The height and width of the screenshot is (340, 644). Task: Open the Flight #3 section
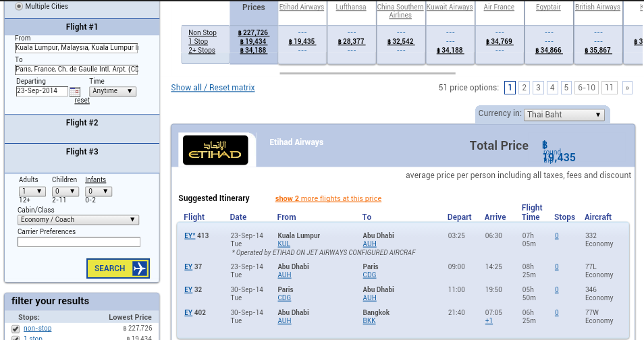pyautogui.click(x=82, y=152)
